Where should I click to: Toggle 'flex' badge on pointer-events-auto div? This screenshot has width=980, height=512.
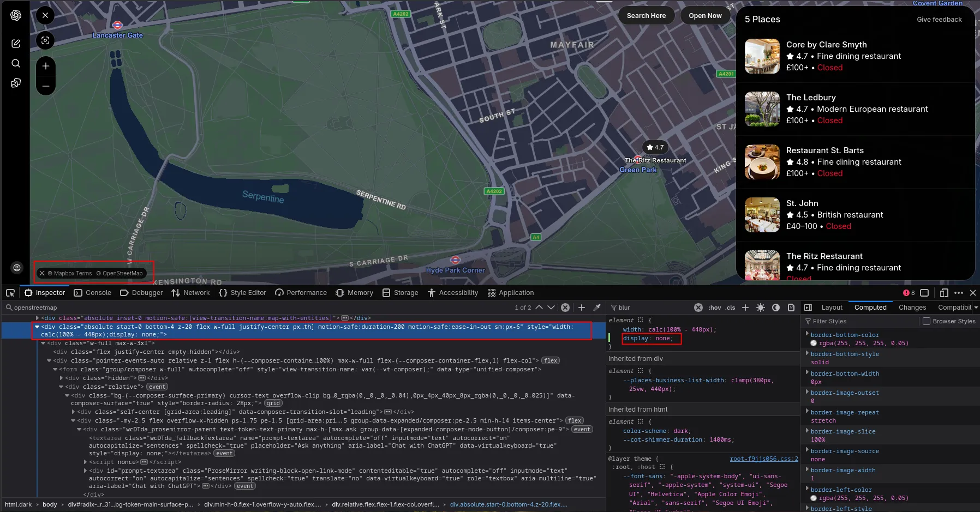tap(551, 360)
